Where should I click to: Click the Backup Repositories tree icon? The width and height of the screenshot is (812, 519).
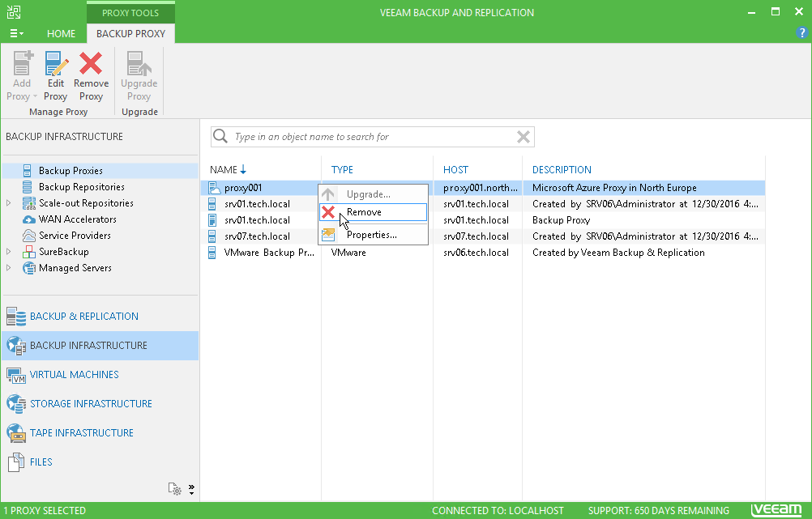click(27, 187)
